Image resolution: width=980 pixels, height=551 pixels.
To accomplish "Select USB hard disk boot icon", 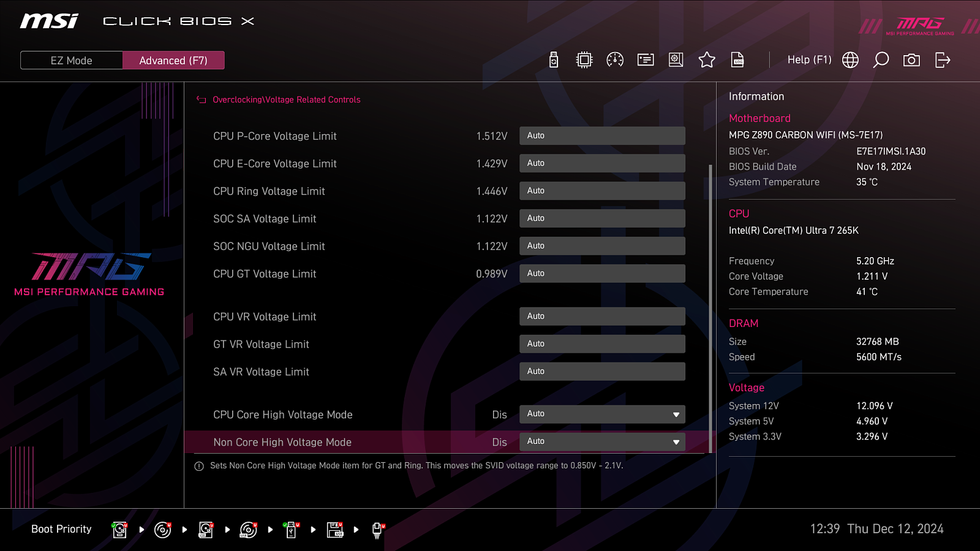I will pyautogui.click(x=206, y=530).
